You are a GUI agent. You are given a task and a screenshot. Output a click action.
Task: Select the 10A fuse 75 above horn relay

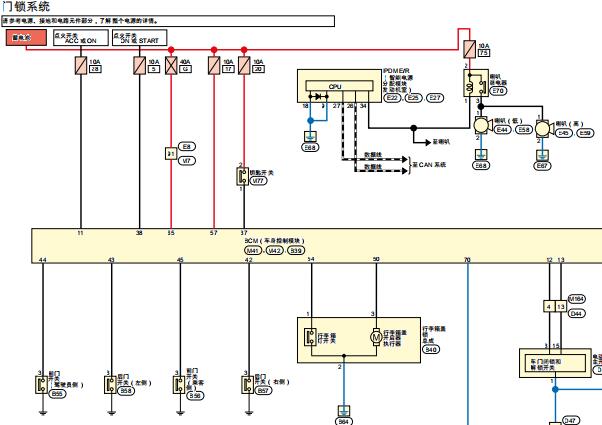(x=470, y=49)
